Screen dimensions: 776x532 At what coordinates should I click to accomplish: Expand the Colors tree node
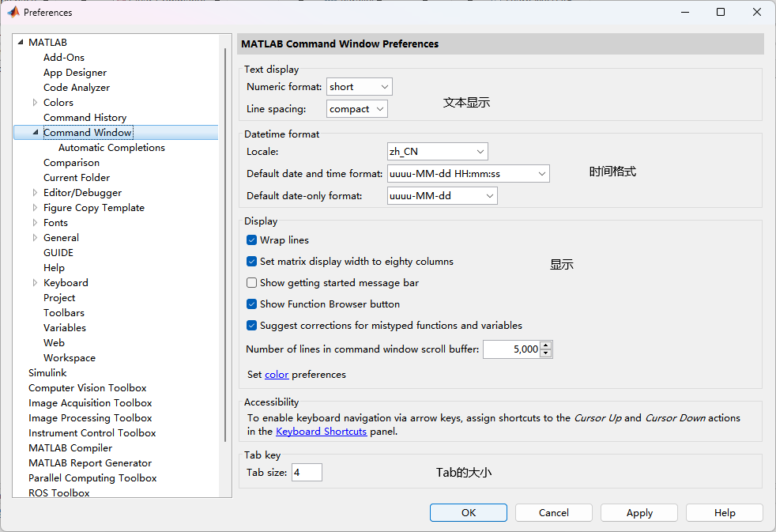click(x=35, y=103)
